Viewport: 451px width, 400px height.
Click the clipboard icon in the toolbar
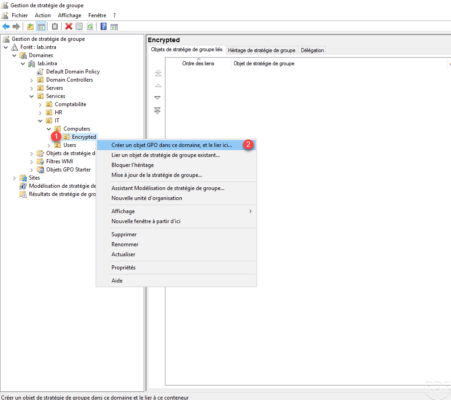point(55,26)
